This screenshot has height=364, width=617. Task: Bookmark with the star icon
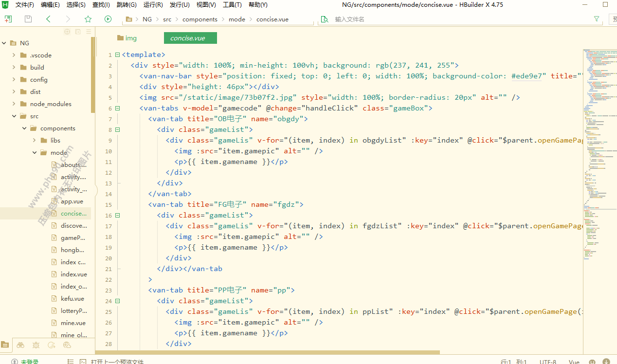[x=88, y=19]
